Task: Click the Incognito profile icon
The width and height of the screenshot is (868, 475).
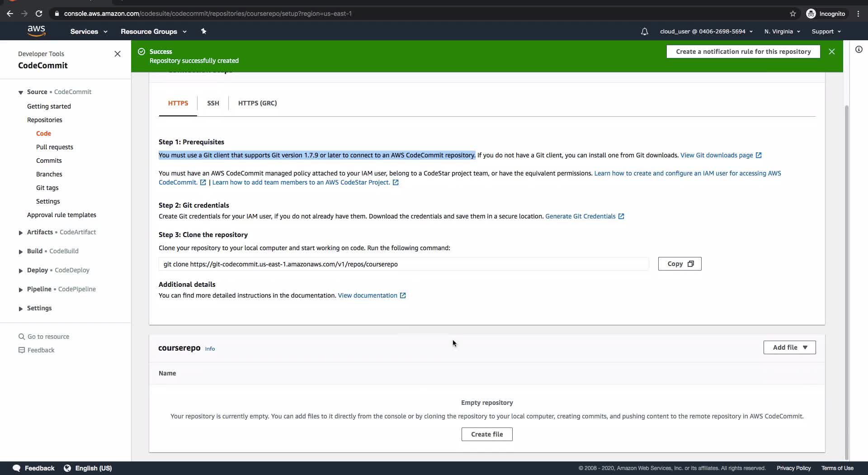Action: click(x=811, y=14)
